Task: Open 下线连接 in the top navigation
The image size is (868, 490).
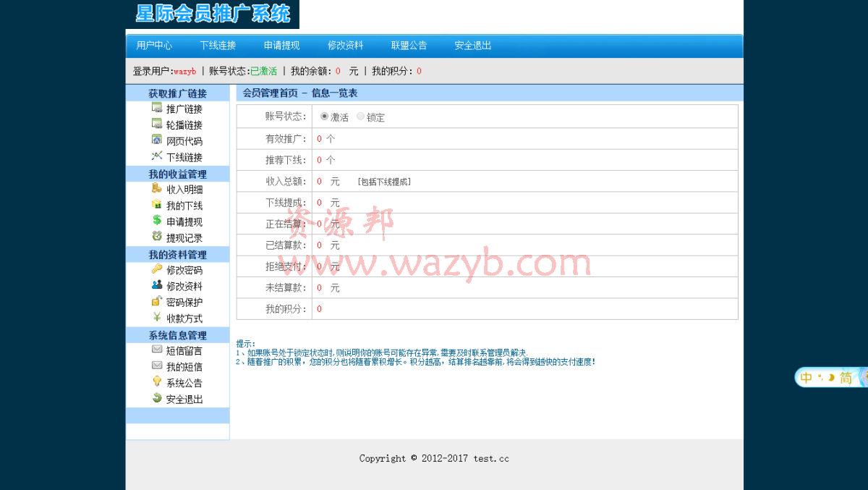Action: click(218, 45)
